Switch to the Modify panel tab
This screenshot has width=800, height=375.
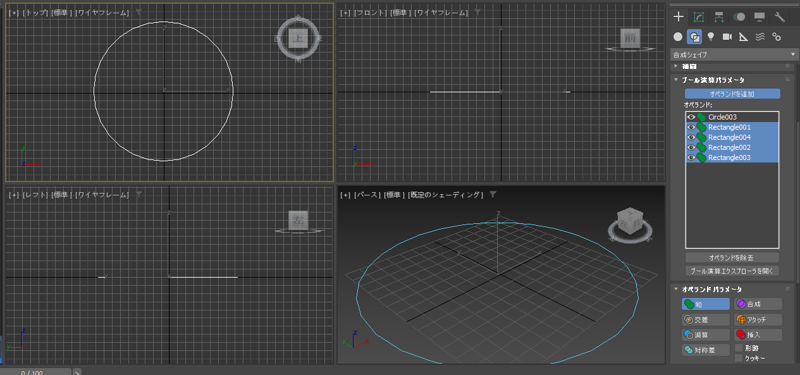pyautogui.click(x=698, y=17)
